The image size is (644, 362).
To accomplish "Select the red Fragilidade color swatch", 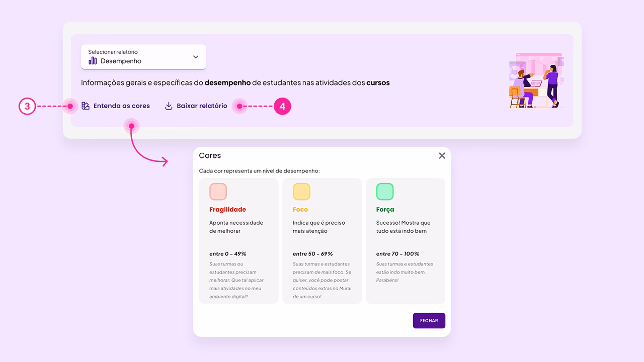I will coord(218,192).
